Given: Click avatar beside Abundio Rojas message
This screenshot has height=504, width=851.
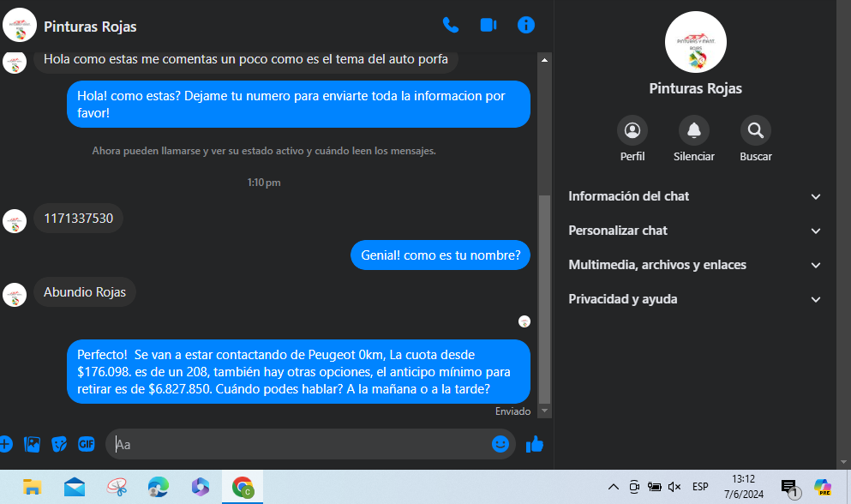Looking at the screenshot, I should [15, 295].
